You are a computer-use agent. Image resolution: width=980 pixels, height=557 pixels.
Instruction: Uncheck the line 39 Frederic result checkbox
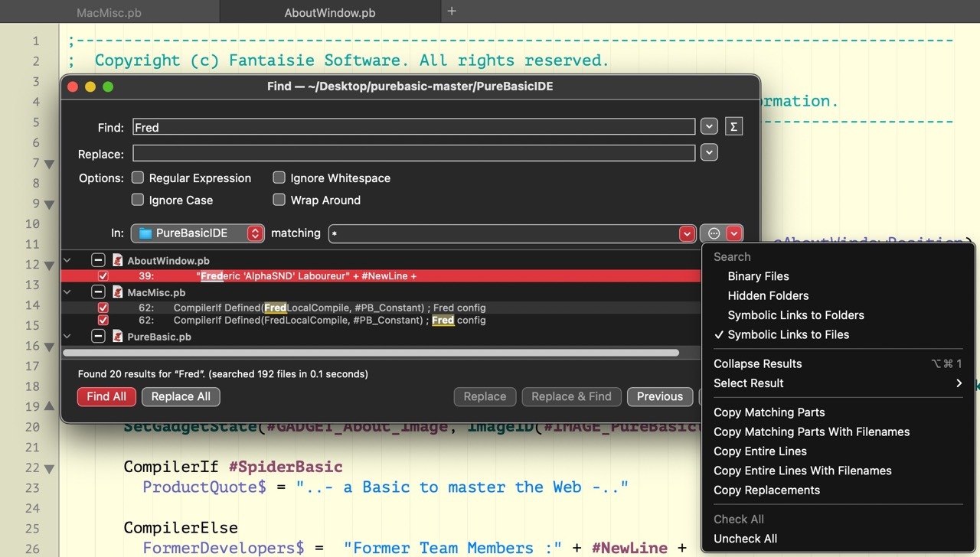103,275
